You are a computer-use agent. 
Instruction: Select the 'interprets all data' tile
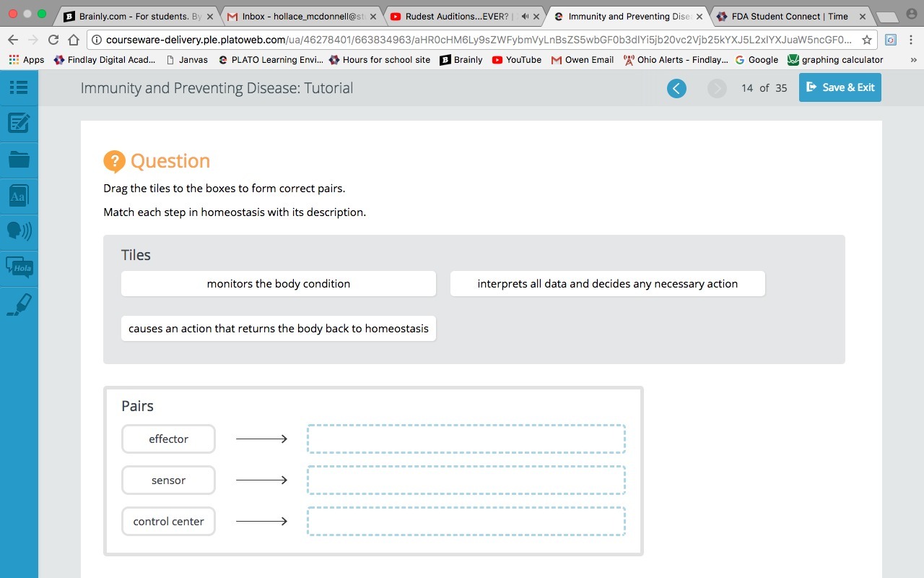point(608,284)
